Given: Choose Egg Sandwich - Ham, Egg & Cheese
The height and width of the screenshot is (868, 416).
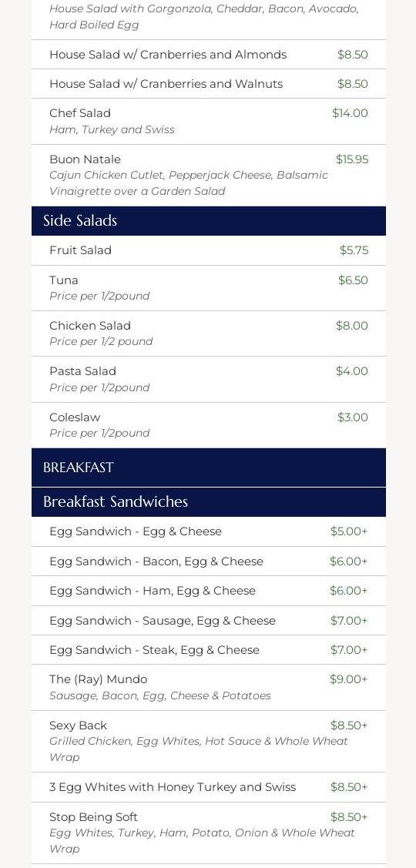Looking at the screenshot, I should [208, 591].
